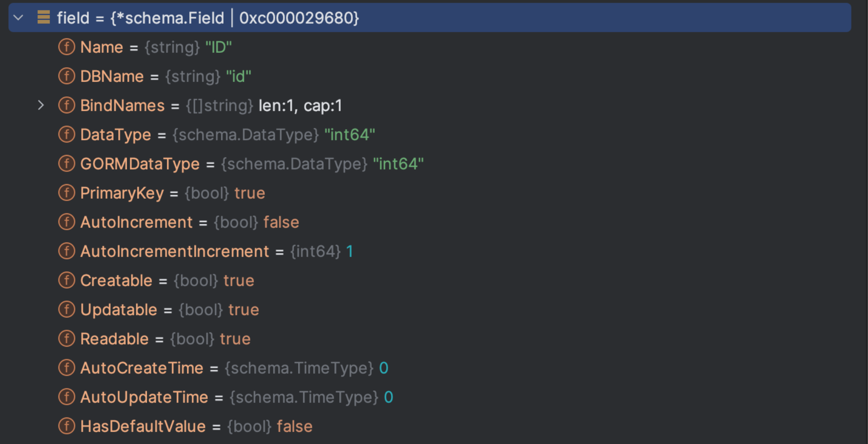The height and width of the screenshot is (444, 868).
Task: Click the field icon beside PrimaryKey
Action: tap(67, 193)
